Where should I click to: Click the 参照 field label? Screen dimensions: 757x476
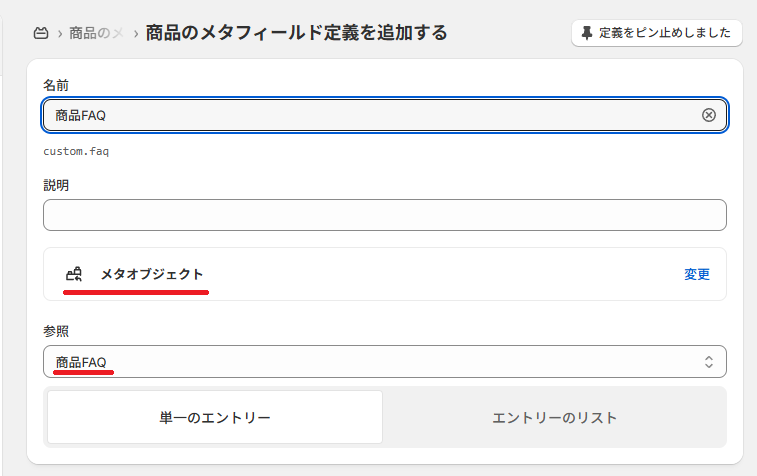(x=56, y=331)
